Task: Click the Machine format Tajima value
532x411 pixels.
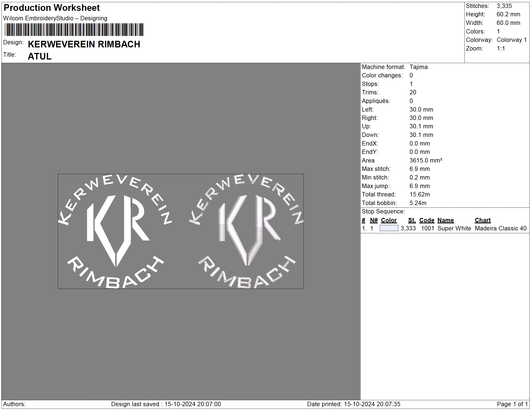Action: [418, 67]
